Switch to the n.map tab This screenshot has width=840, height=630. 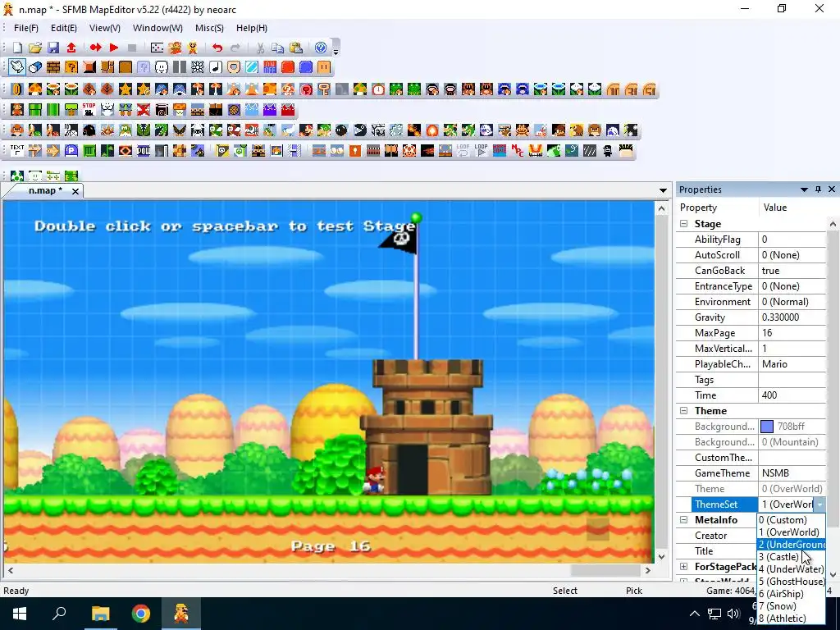(45, 190)
